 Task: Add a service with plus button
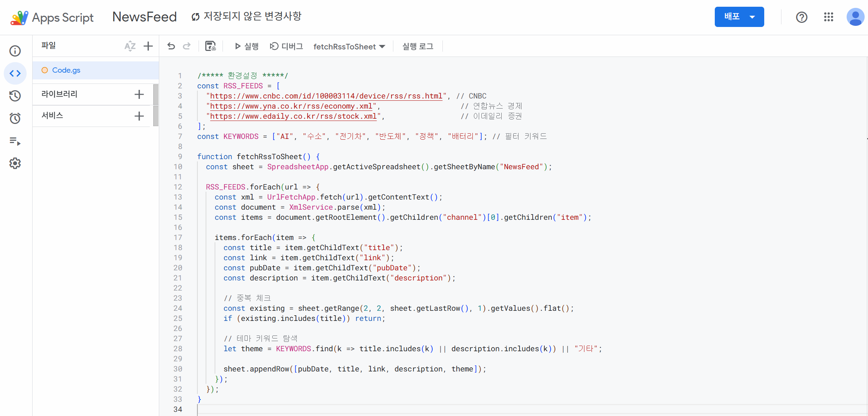(139, 116)
